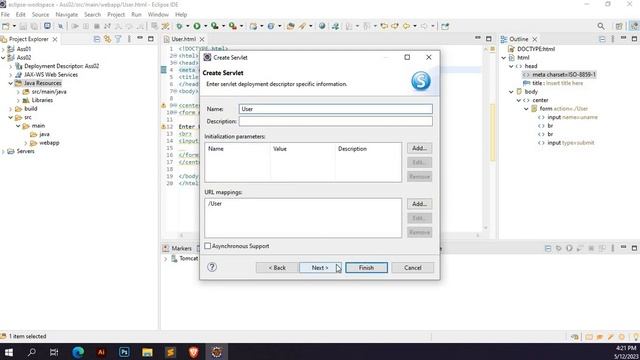Viewport: 640px width, 360px height.
Task: Switch to the User.html editor tab
Action: click(183, 39)
